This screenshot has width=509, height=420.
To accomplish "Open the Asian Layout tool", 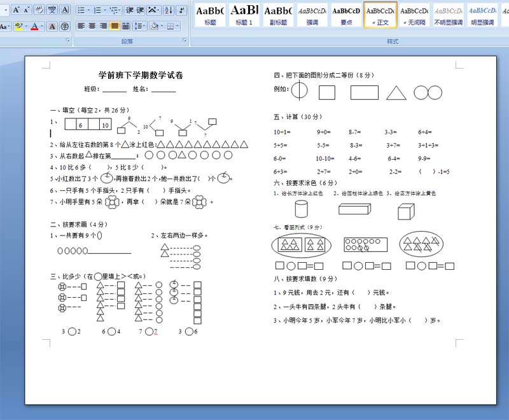I will point(151,11).
